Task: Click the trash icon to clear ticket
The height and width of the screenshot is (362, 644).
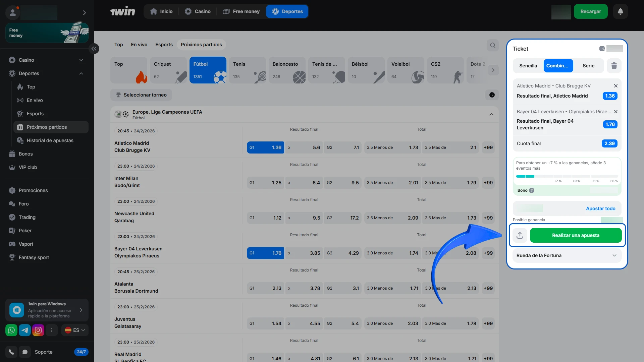Action: click(614, 66)
